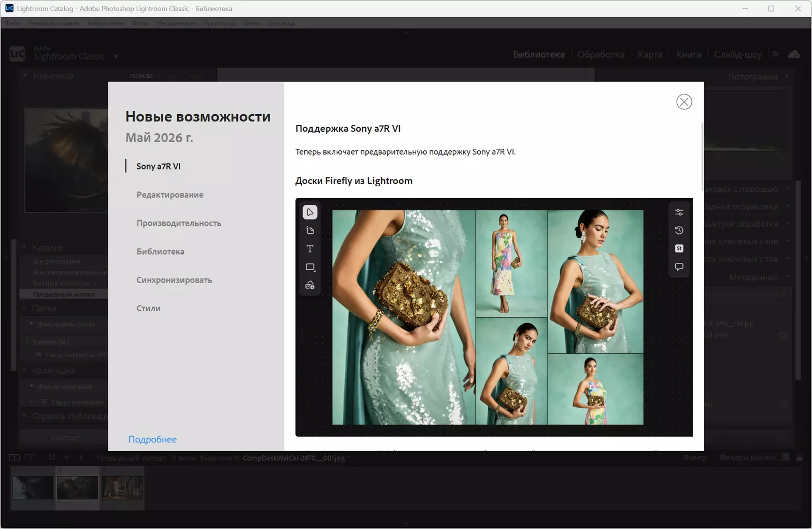Image resolution: width=812 pixels, height=529 pixels.
Task: Open the "Стили" section in the dialog
Action: (149, 308)
